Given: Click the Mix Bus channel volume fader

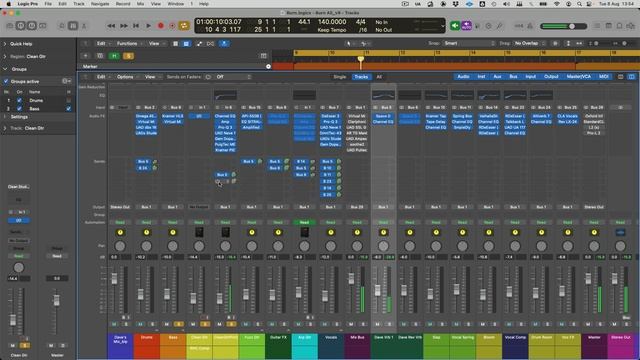Looking at the screenshot, I should 351,279.
